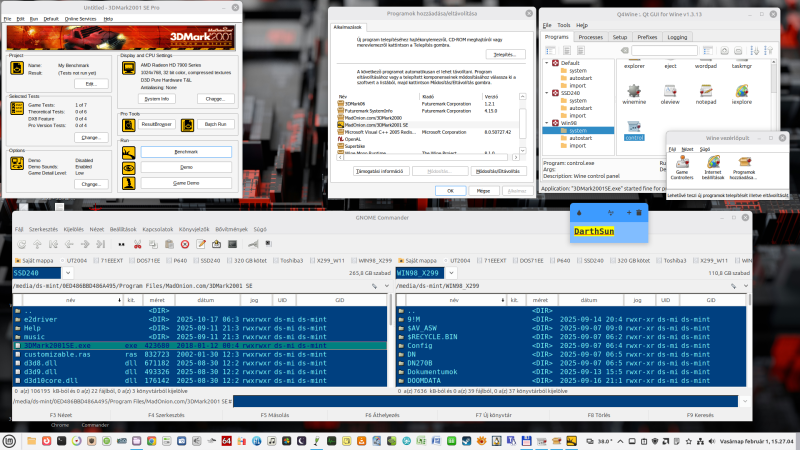Open the left panel SSD240 drive dropdown
This screenshot has width=800, height=450.
click(x=67, y=273)
